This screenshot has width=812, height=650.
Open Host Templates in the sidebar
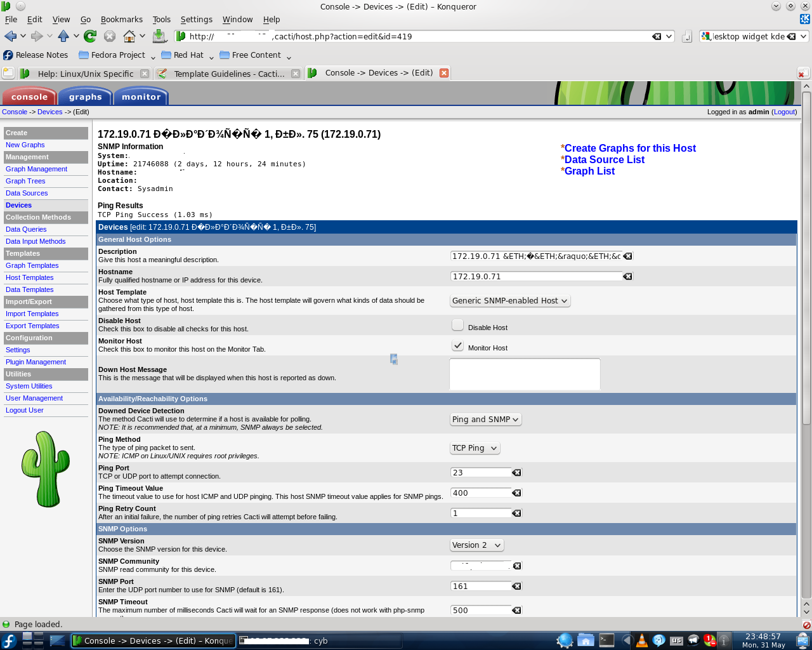point(29,277)
